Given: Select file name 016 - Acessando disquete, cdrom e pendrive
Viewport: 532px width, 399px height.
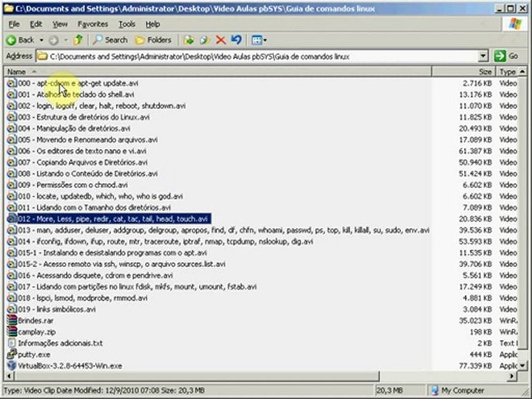Looking at the screenshot, I should pyautogui.click(x=95, y=275).
